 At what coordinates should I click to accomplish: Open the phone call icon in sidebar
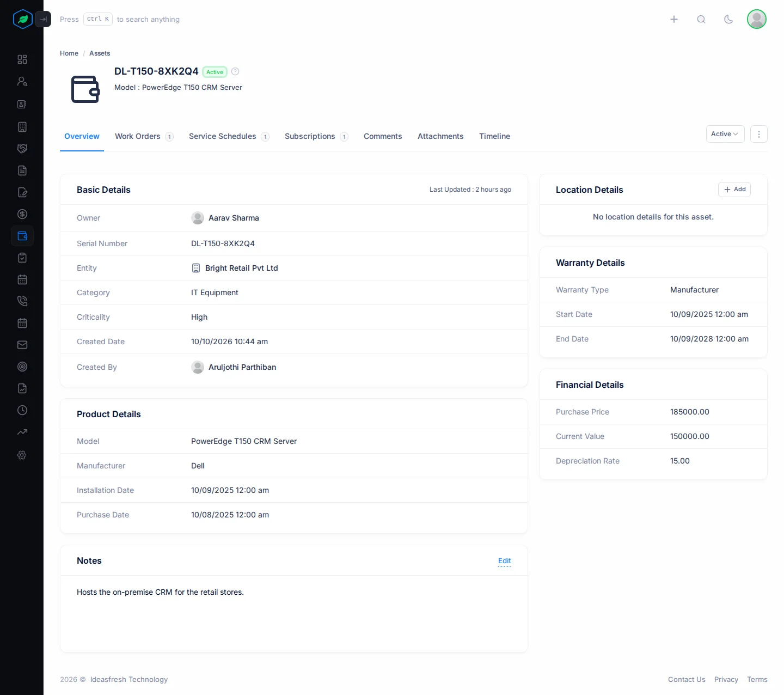tap(22, 301)
